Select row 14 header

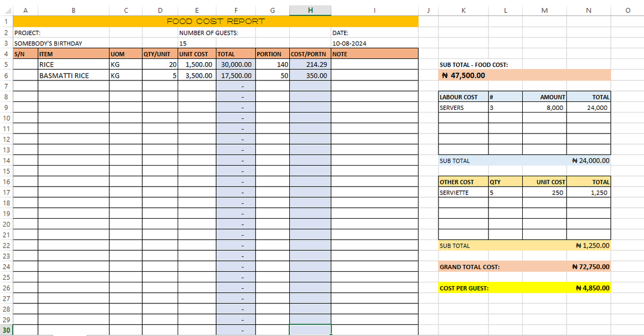click(x=6, y=160)
